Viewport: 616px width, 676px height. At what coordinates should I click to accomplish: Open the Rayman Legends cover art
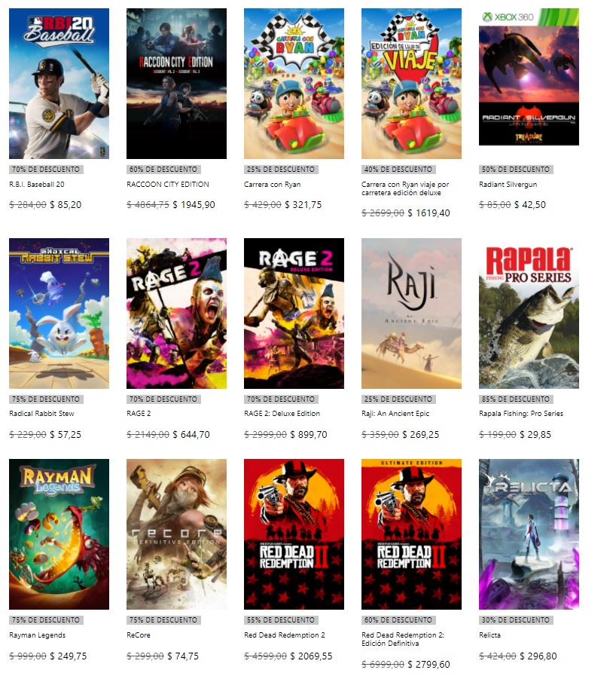[59, 534]
